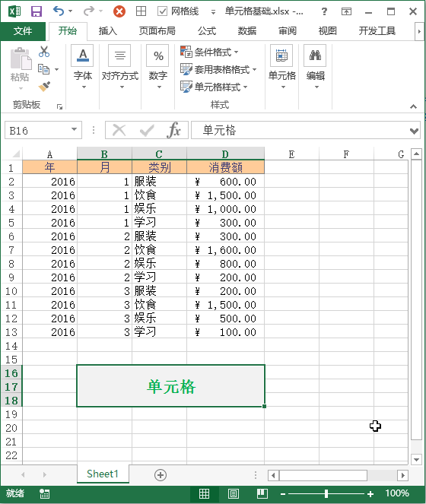The image size is (426, 504).
Task: Click the horizontal scrollbar right arrow
Action: [x=403, y=475]
